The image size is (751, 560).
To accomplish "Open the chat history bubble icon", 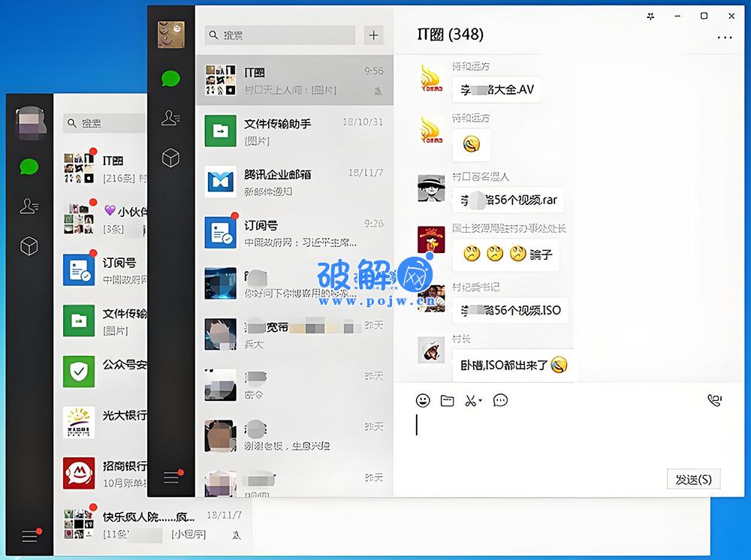I will pyautogui.click(x=500, y=400).
